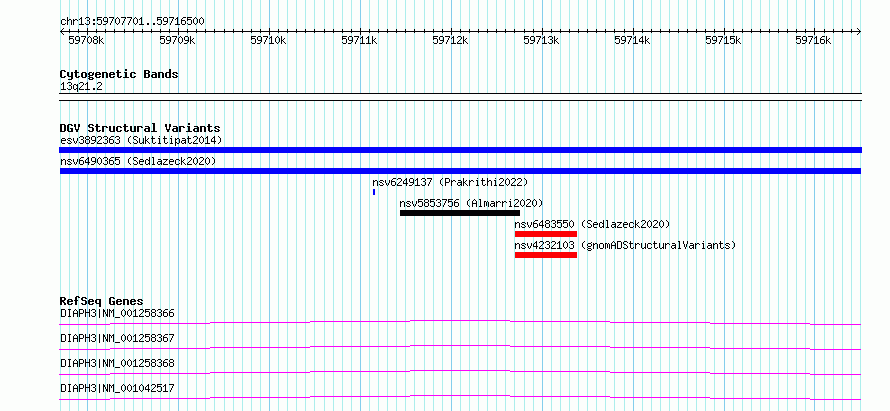Click the left arrowhead of the ruler
890x411 pixels.
click(x=62, y=32)
